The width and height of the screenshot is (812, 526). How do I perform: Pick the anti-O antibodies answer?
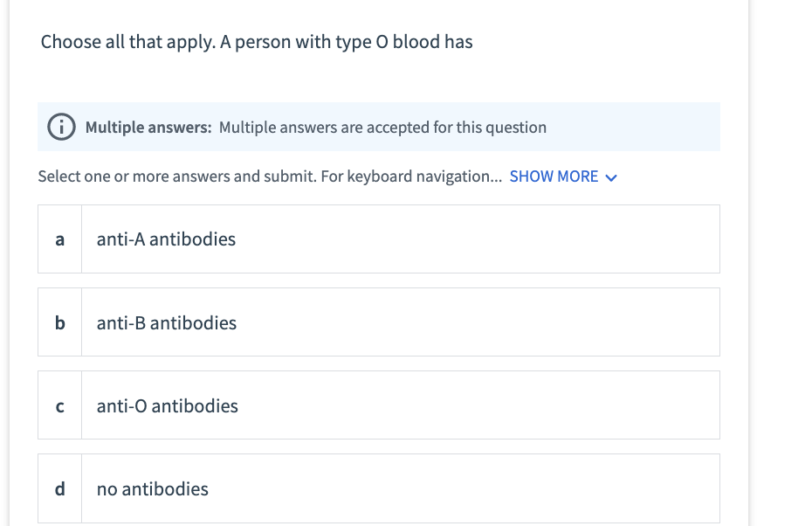click(x=168, y=406)
